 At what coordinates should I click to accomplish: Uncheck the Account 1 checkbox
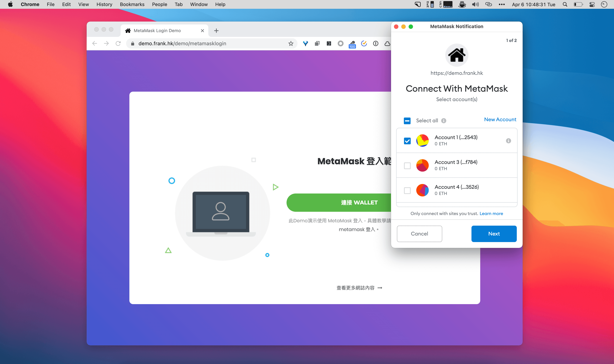[x=407, y=141]
